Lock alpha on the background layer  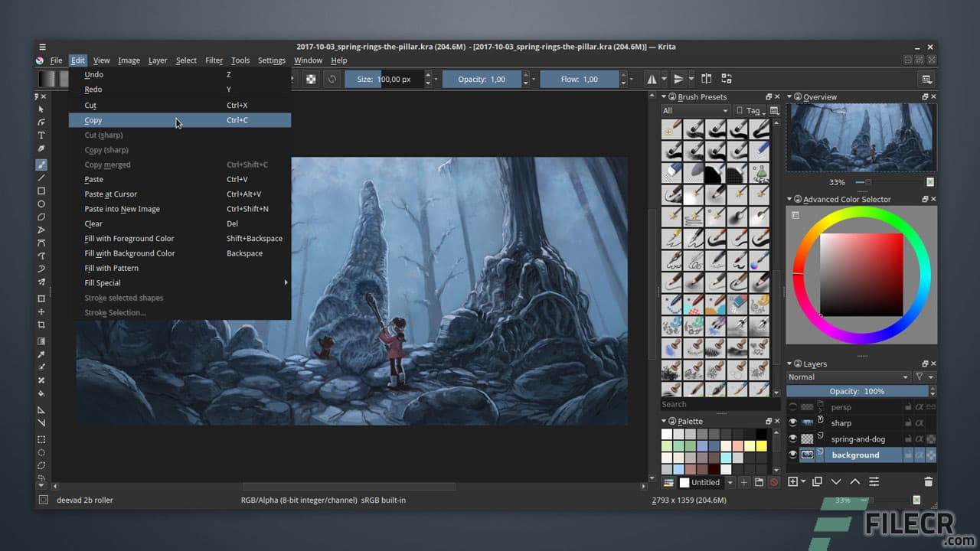(x=920, y=454)
